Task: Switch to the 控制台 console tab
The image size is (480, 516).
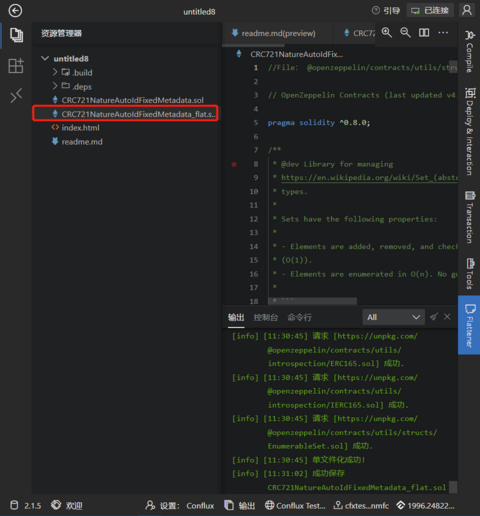Action: coord(266,317)
